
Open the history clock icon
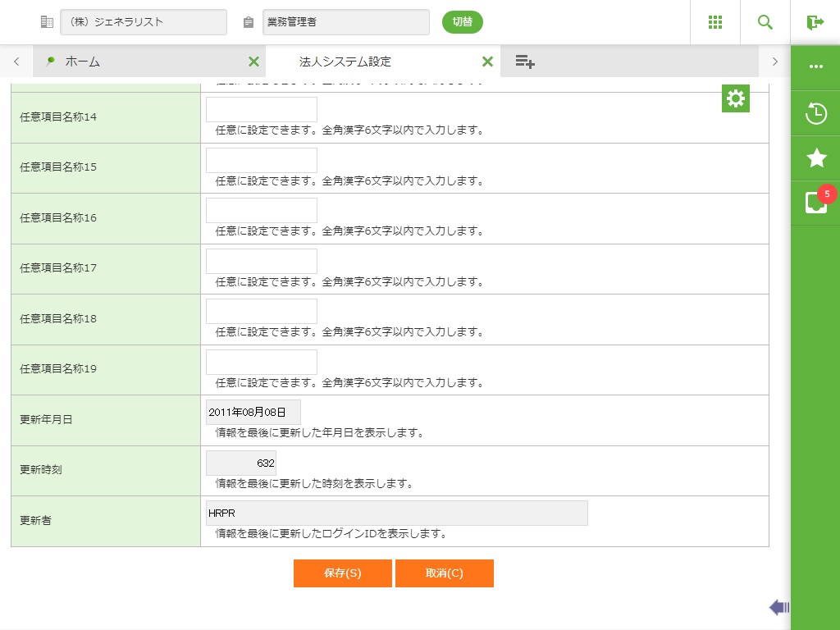816,113
